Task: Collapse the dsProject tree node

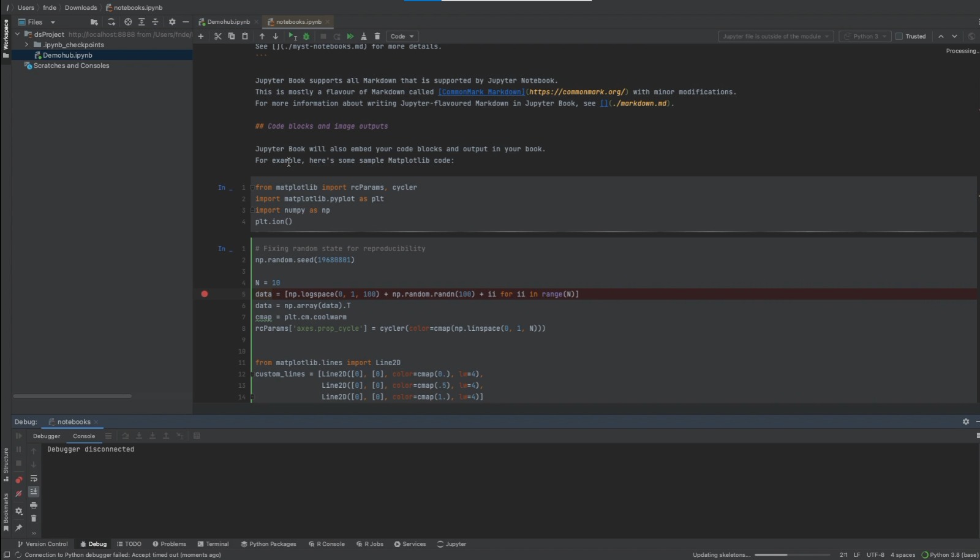Action: point(18,34)
